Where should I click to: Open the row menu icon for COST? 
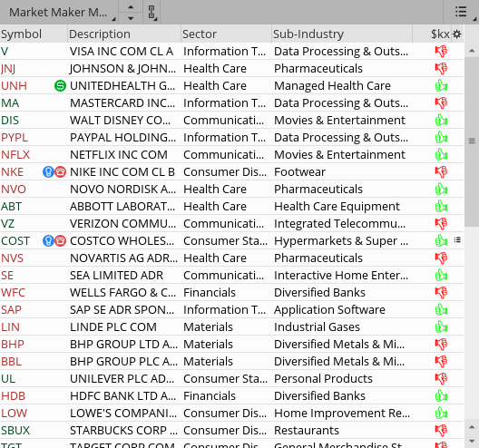click(x=457, y=240)
